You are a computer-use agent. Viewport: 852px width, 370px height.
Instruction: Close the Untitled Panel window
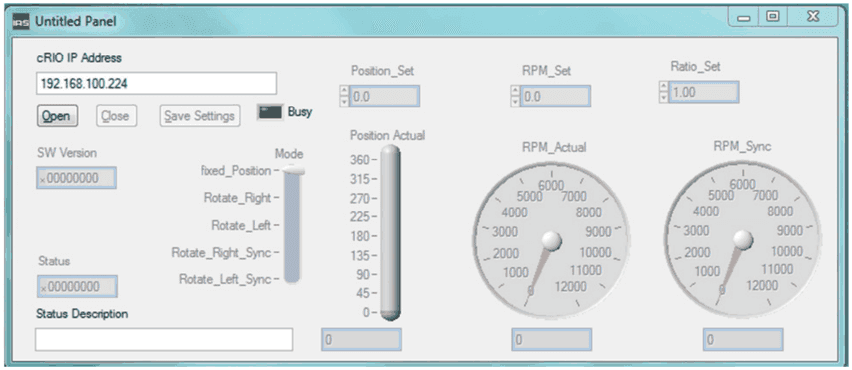click(x=812, y=18)
